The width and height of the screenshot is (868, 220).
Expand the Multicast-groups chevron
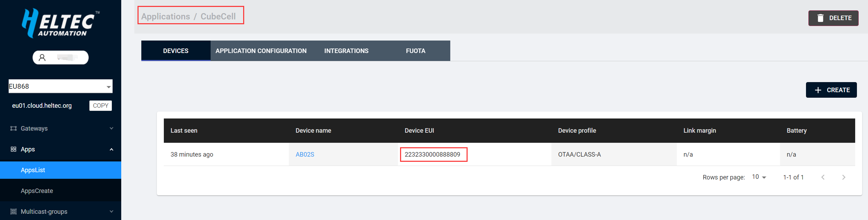(x=112, y=212)
